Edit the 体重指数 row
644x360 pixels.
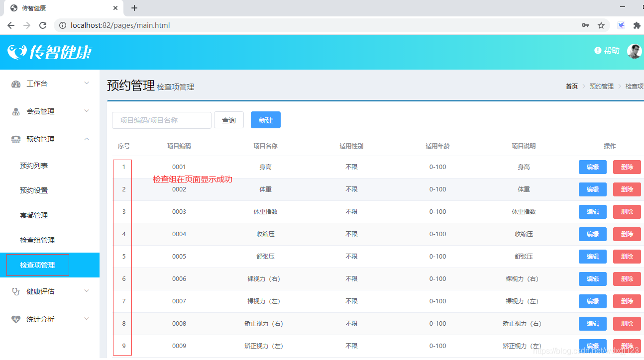coord(593,212)
